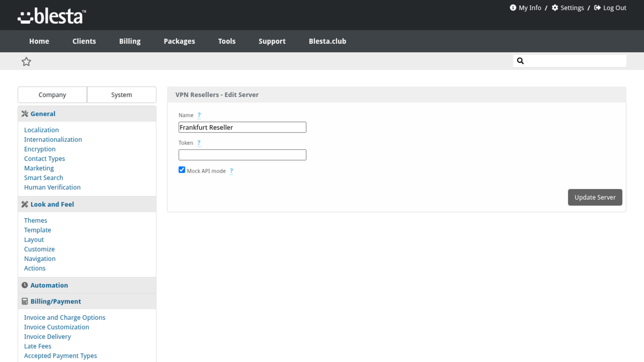The width and height of the screenshot is (644, 362).
Task: Open Human Verification settings
Action: [52, 187]
